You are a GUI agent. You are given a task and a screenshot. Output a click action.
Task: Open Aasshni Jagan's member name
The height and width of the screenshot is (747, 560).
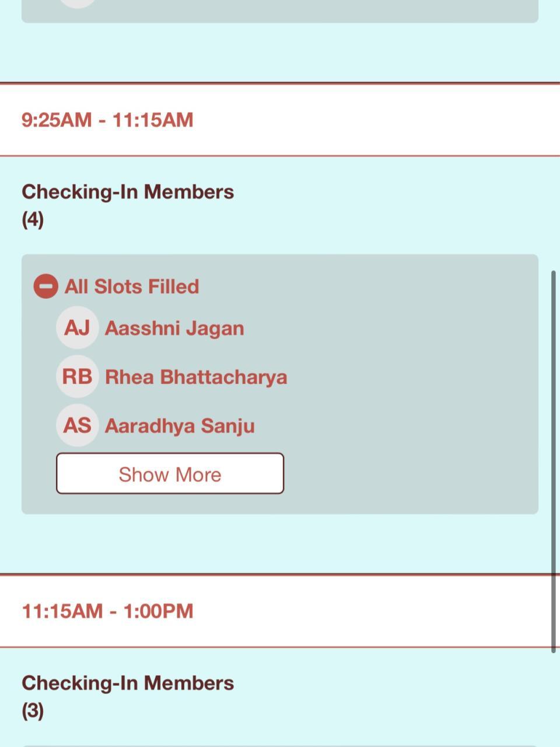click(174, 329)
